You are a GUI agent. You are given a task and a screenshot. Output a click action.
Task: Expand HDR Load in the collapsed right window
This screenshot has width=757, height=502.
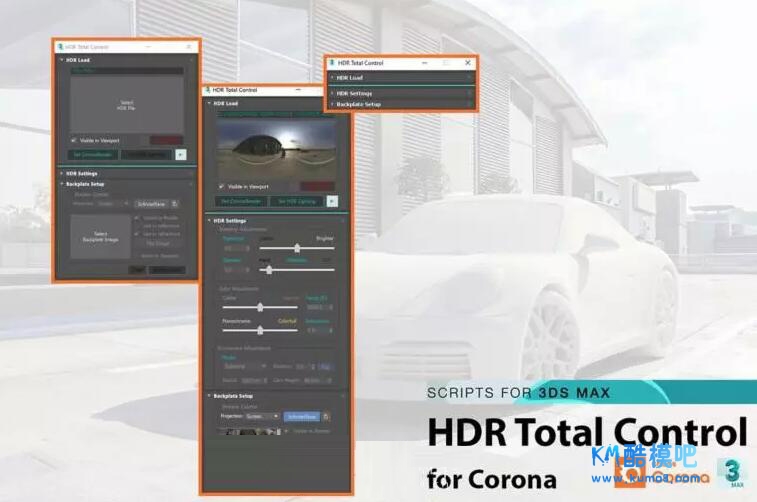(x=349, y=77)
